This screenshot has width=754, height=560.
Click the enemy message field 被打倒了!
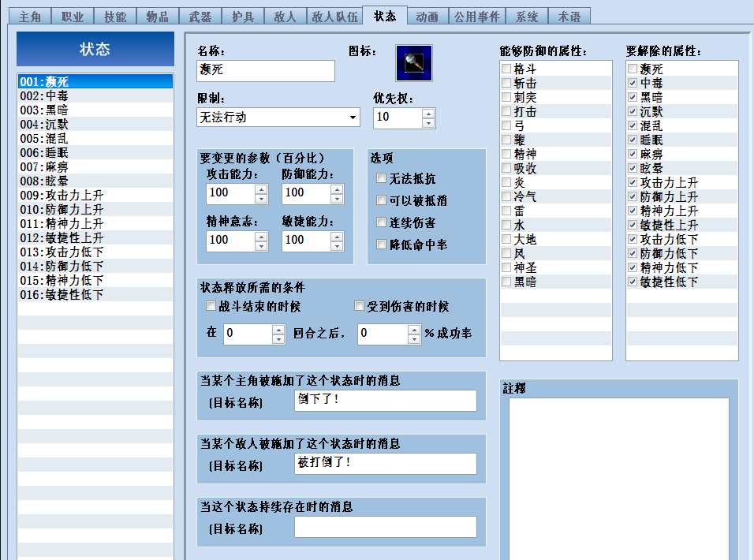[385, 464]
